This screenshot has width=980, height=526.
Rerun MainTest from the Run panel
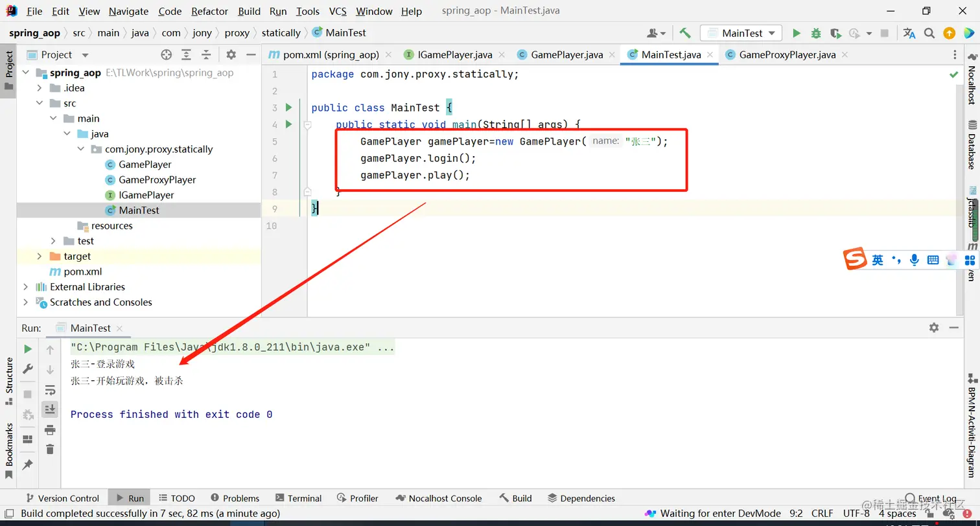pyautogui.click(x=28, y=349)
